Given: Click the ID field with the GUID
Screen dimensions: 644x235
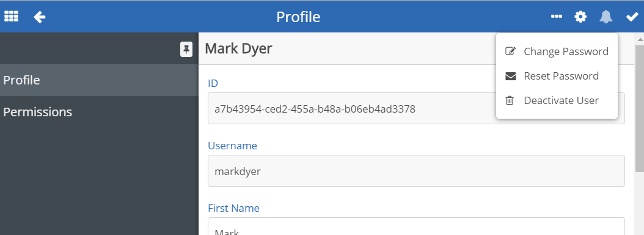Looking at the screenshot, I should point(416,108).
